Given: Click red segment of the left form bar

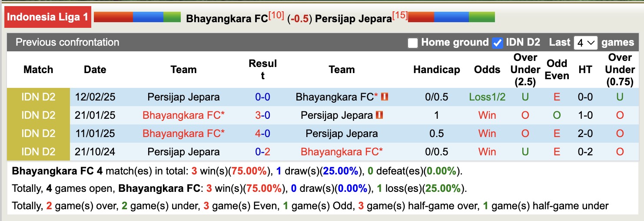Looking at the screenshot, I should pyautogui.click(x=113, y=17).
